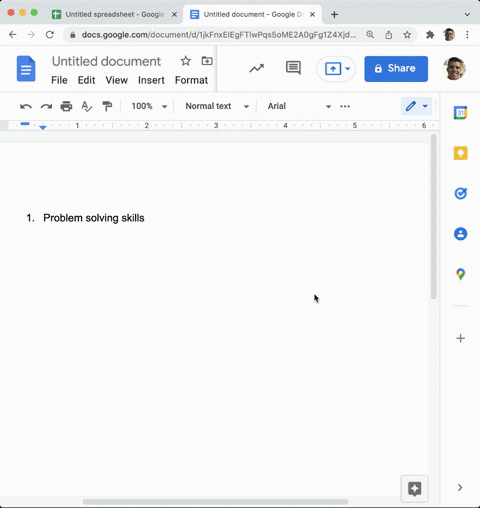This screenshot has width=480, height=508.
Task: Click the 'Problem solving skills' text
Action: [94, 218]
